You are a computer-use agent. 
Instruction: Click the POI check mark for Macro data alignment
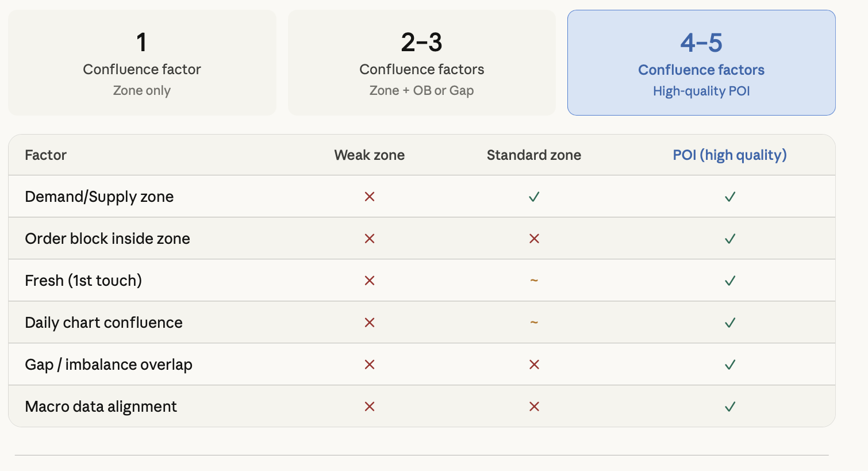click(730, 407)
